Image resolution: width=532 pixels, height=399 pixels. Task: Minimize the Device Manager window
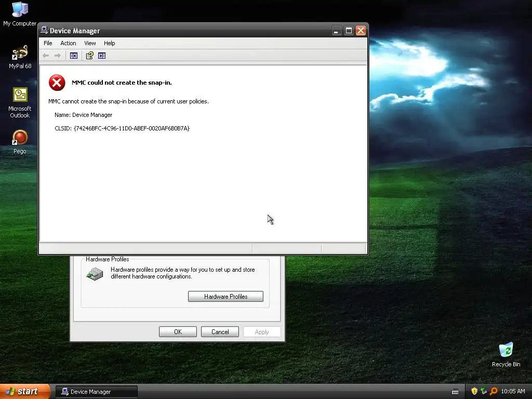coord(336,31)
